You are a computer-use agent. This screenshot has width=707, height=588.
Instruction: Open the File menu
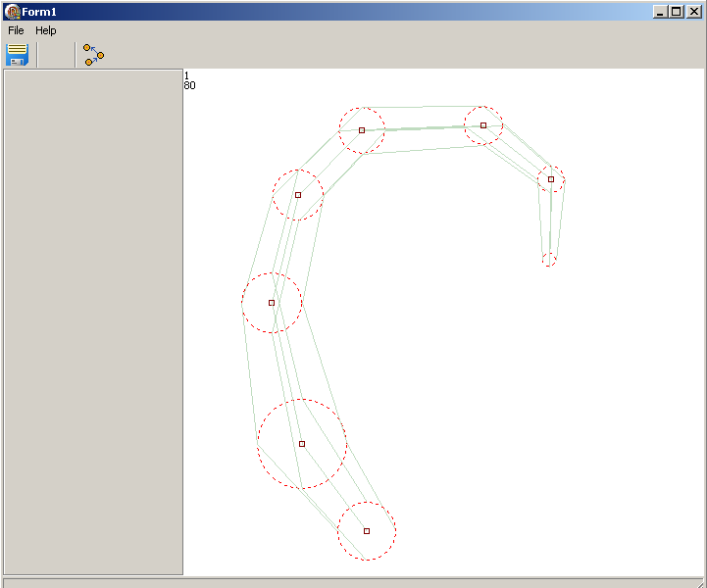pos(16,30)
